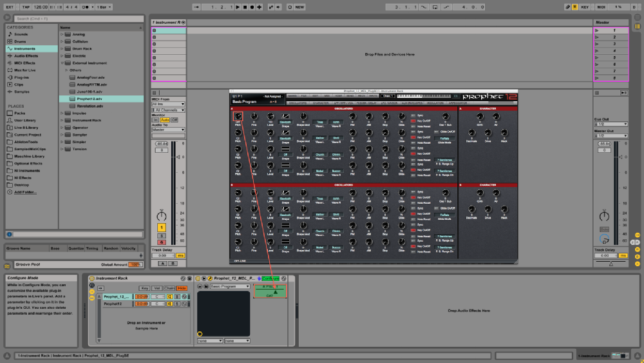The image size is (644, 363).
Task: Open the Plug-ins browser category
Action: point(21,77)
